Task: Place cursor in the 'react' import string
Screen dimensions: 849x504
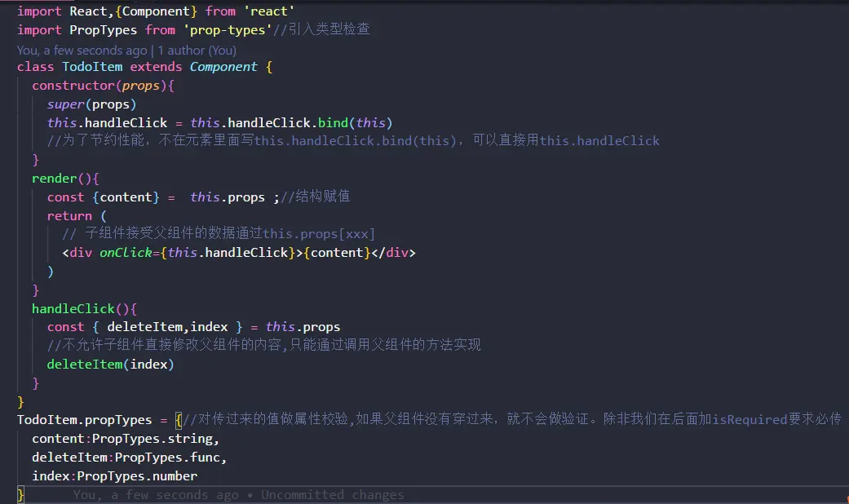Action: pos(268,11)
